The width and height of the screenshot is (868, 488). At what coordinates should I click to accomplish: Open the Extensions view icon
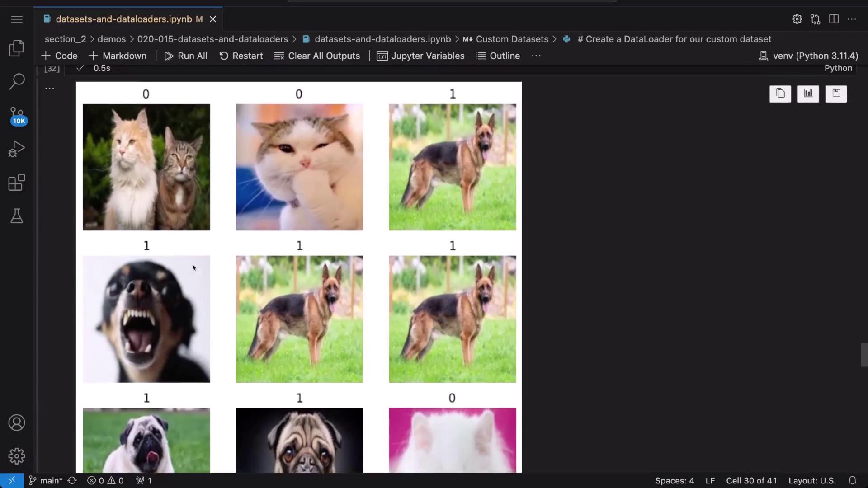17,183
